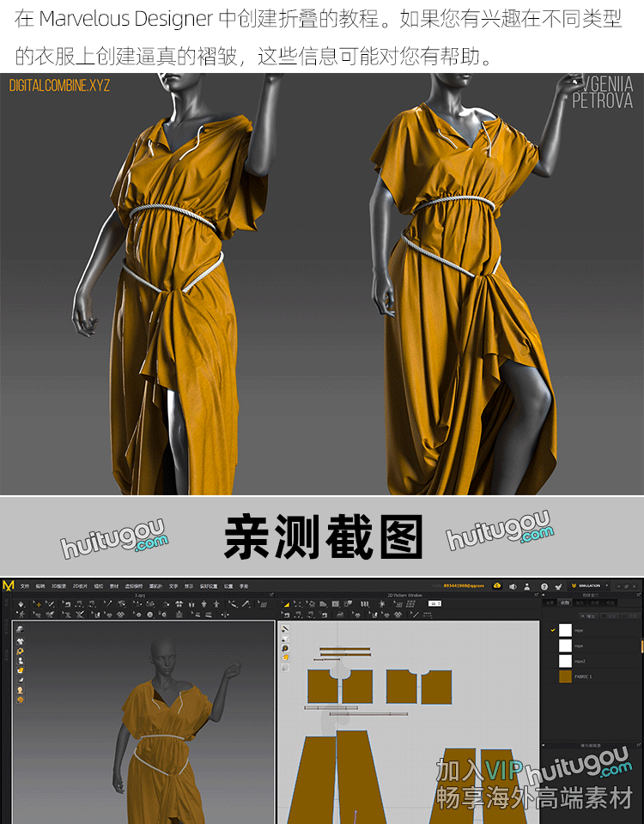Click the top icon in the 3D viewport side strip
The image size is (644, 824).
pyautogui.click(x=20, y=629)
